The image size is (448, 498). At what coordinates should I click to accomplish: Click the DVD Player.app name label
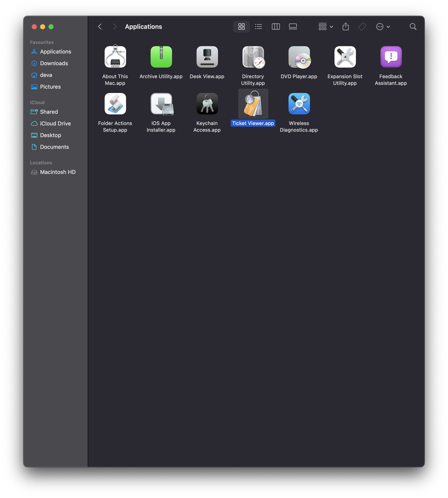click(x=299, y=76)
